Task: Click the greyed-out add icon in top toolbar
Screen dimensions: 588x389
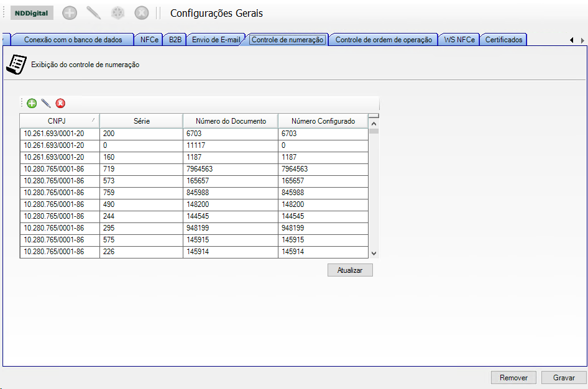Action: click(x=70, y=13)
